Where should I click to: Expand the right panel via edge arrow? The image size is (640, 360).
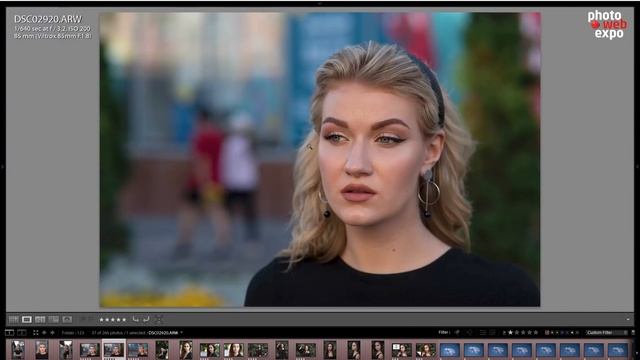(637, 167)
